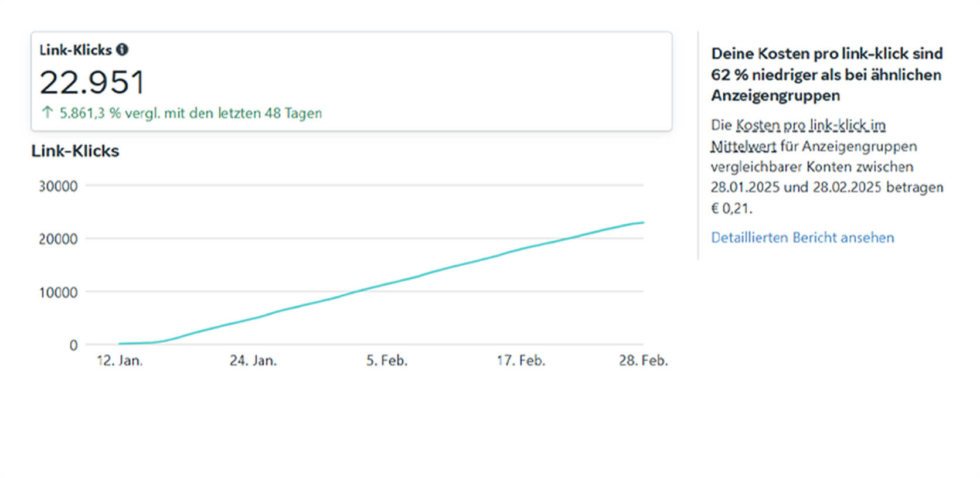Click the 20000 y-axis label
Viewport: 980px width, 478px height.
(58, 239)
